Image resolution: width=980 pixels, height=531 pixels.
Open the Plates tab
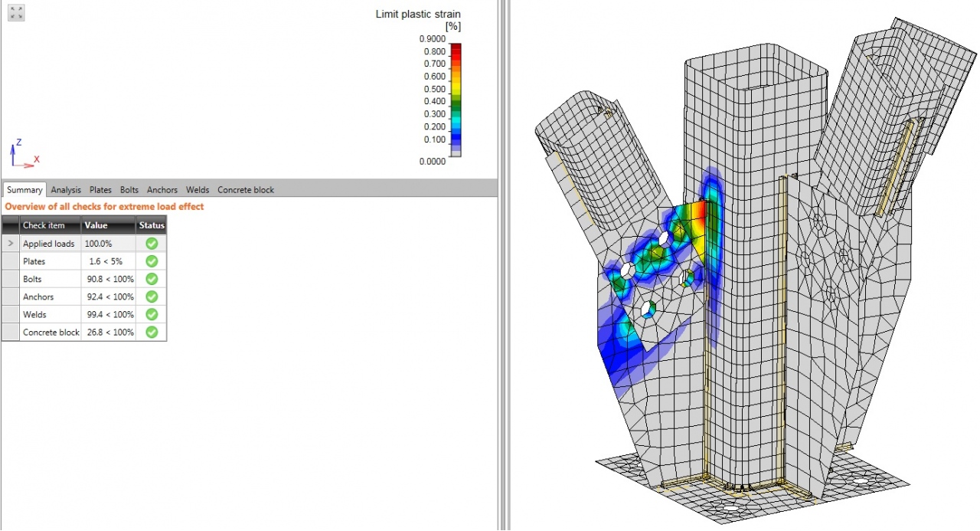pyautogui.click(x=100, y=190)
